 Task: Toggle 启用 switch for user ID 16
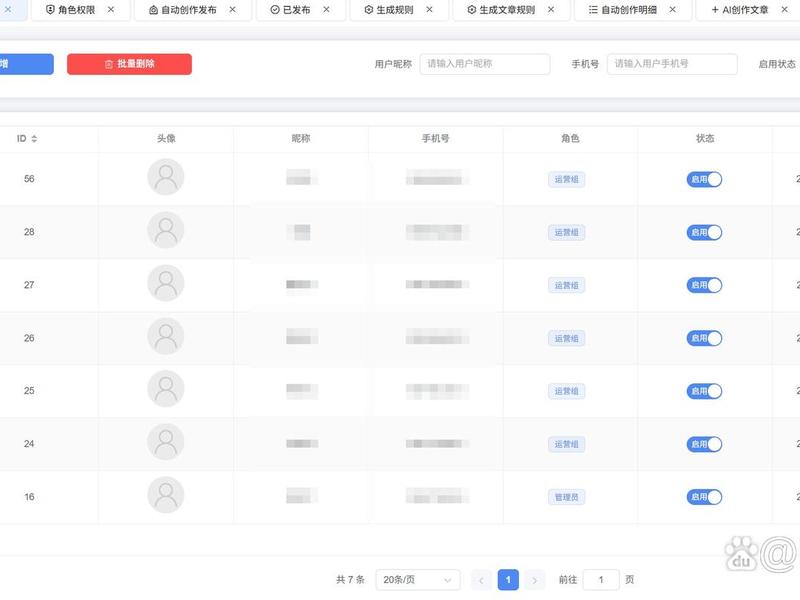[704, 497]
